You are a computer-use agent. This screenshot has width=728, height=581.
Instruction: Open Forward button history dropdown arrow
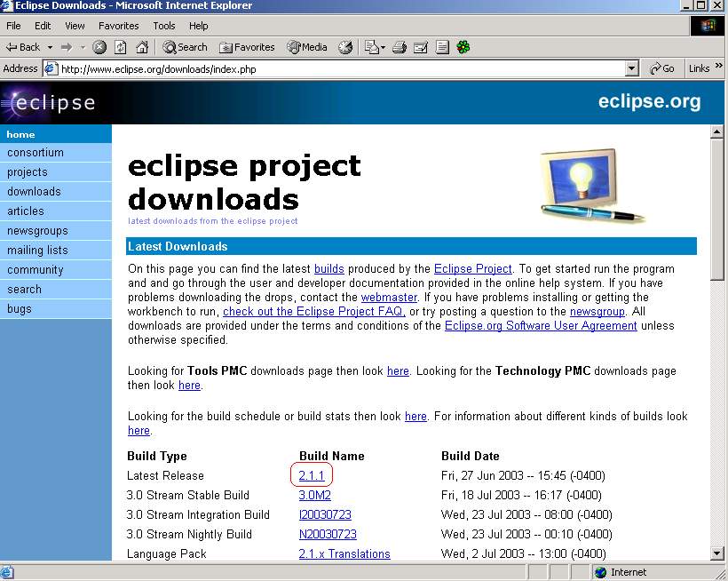tap(83, 47)
